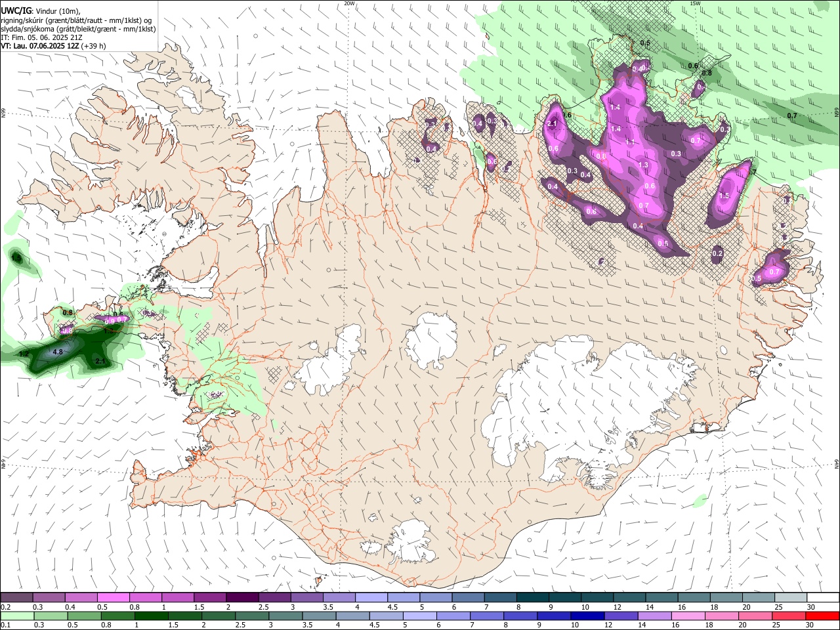The image size is (840, 630).
Task: Click the '(+39 h)' forecast offset text
Action: coord(94,46)
